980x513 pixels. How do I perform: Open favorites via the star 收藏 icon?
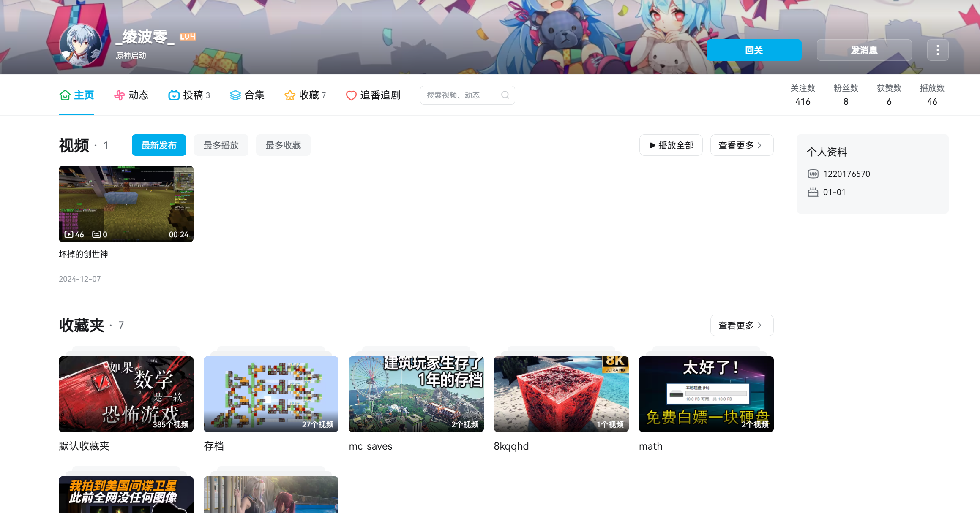point(290,95)
